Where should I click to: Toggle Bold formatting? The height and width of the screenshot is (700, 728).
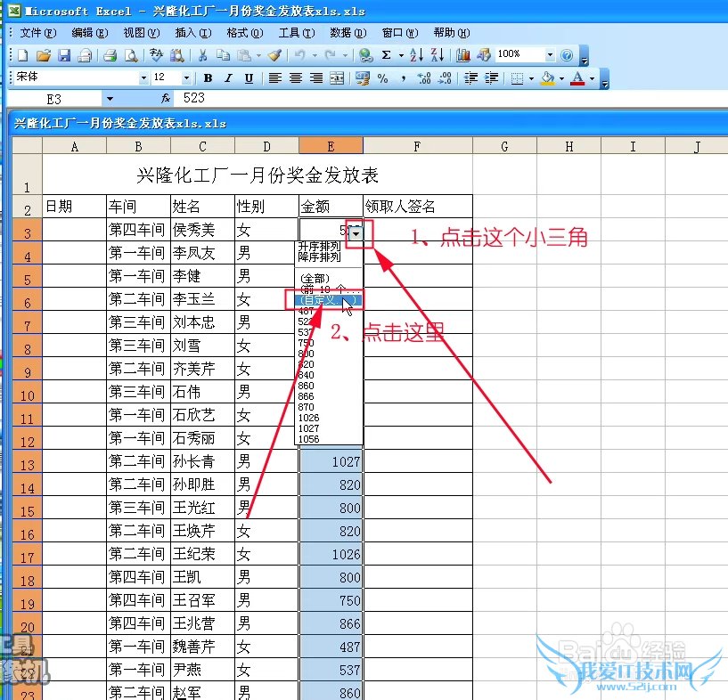point(208,78)
